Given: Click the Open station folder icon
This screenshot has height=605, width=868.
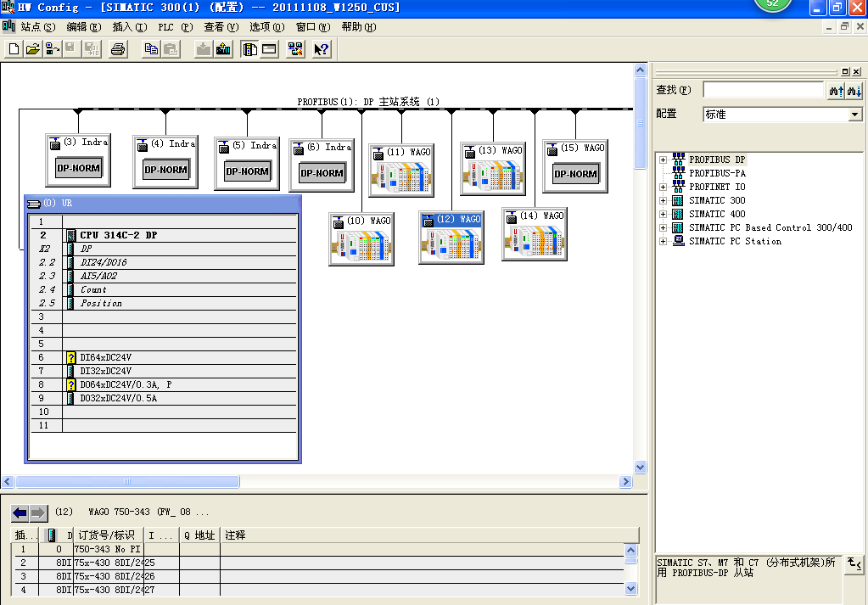Looking at the screenshot, I should click(x=32, y=49).
